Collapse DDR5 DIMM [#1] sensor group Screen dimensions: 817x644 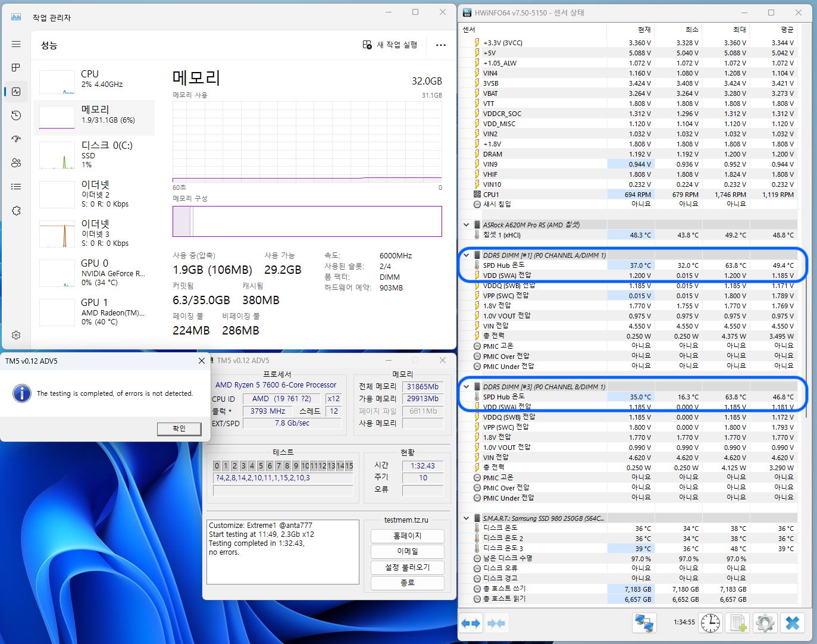[x=467, y=255]
